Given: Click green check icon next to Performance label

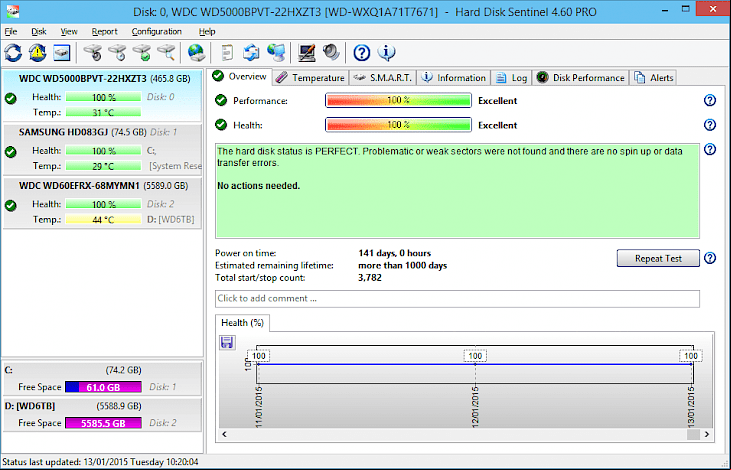Looking at the screenshot, I should coord(221,100).
